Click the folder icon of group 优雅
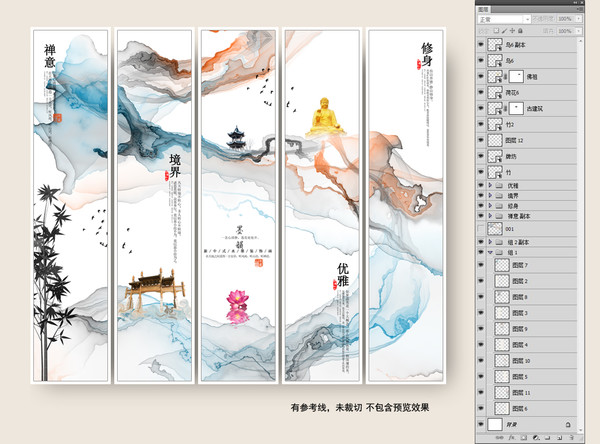 (499, 185)
